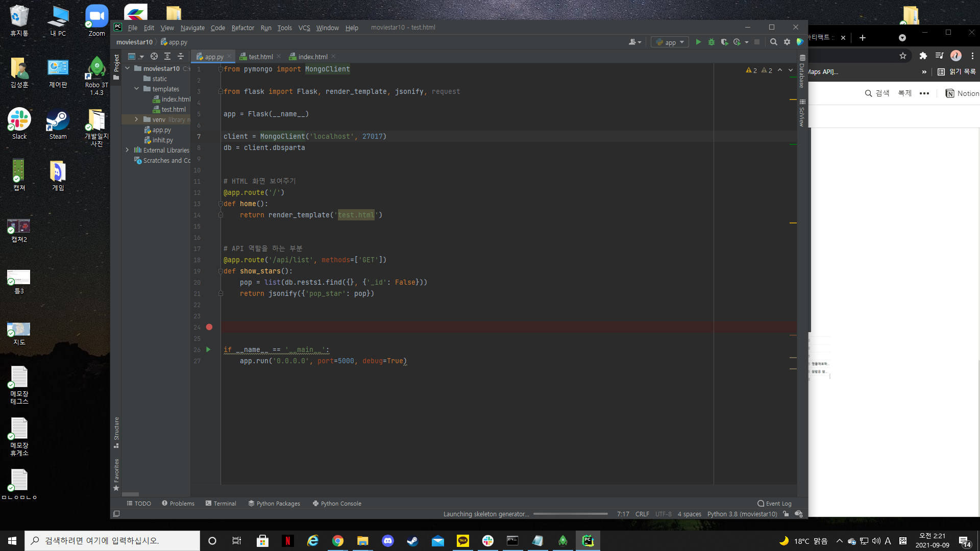
Task: Open the Refactor menu
Action: (x=242, y=28)
